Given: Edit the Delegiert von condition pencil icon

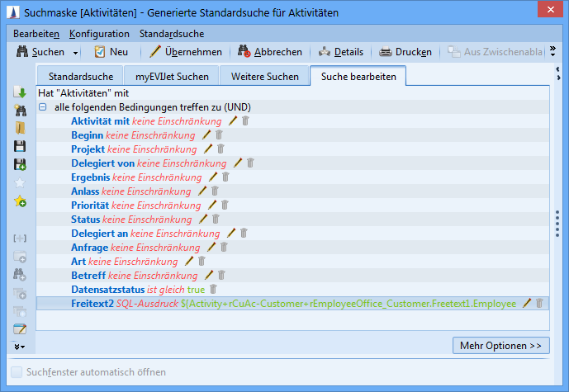Looking at the screenshot, I should click(238, 163).
